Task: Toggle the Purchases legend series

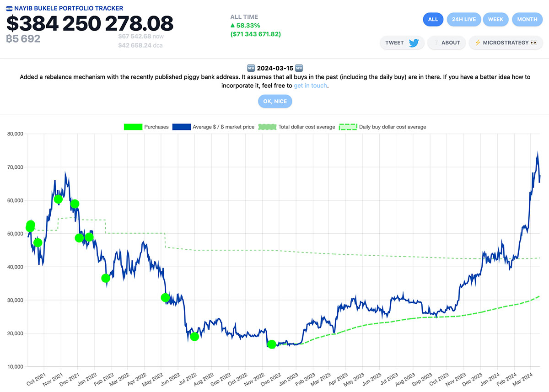Action: point(146,127)
